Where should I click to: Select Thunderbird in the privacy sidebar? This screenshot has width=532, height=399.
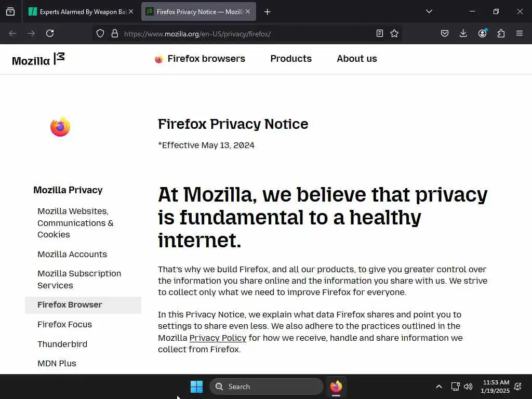[x=62, y=344]
